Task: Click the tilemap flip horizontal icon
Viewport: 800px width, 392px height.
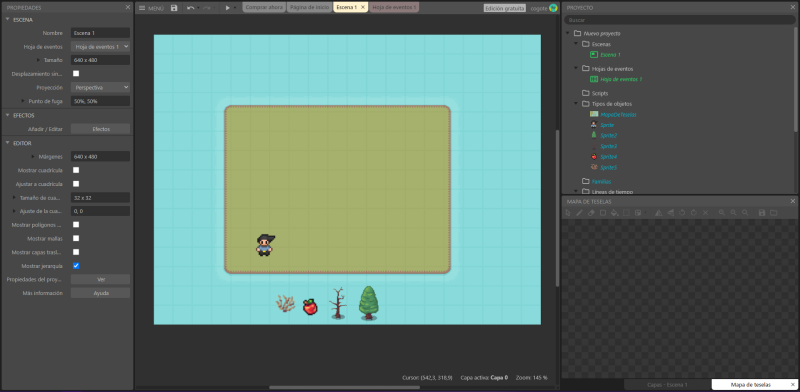Action: pos(659,212)
